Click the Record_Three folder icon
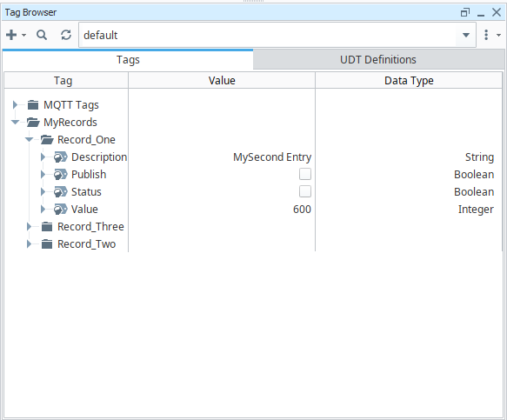This screenshot has width=507, height=420. coord(47,227)
